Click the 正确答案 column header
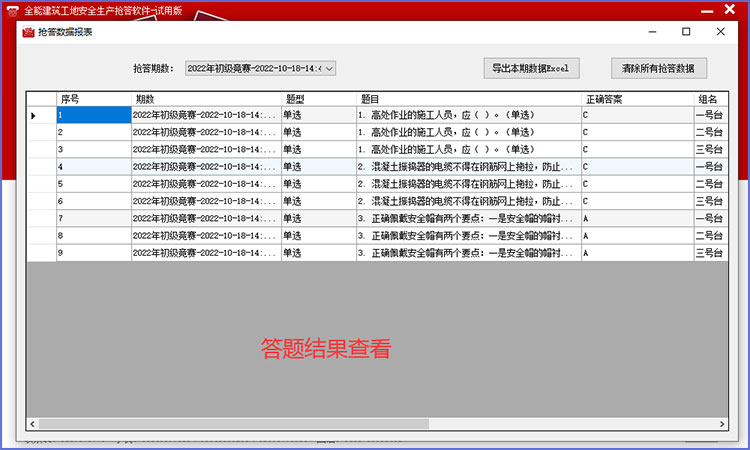This screenshot has width=750, height=450. coord(635,99)
